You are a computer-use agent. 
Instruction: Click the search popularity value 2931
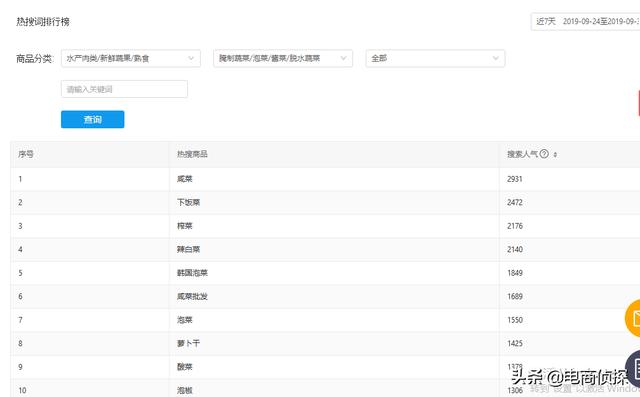pos(515,179)
